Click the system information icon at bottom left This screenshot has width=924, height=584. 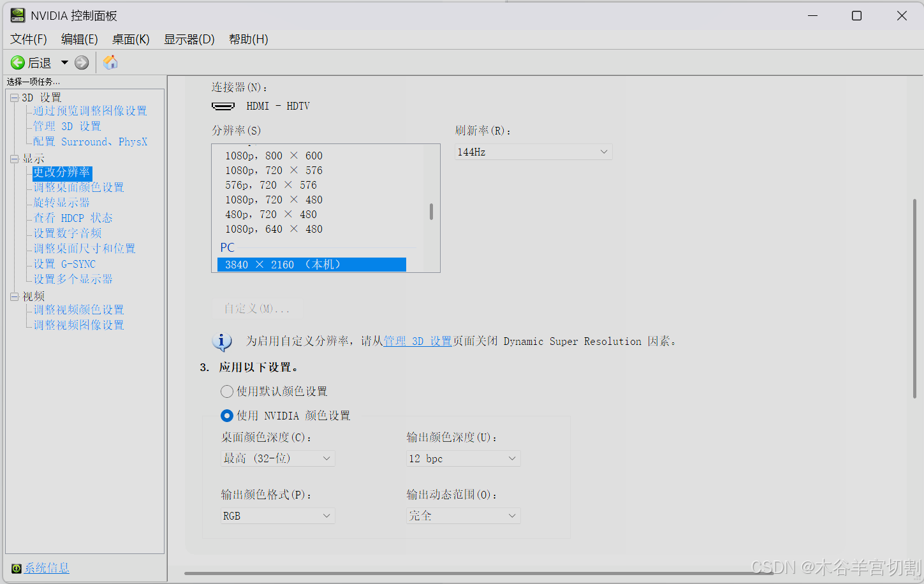pos(17,568)
